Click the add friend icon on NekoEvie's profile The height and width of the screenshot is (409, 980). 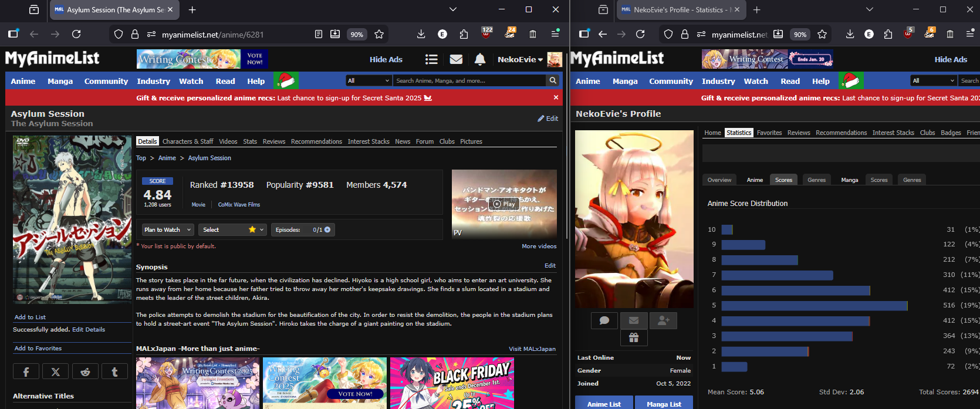664,320
